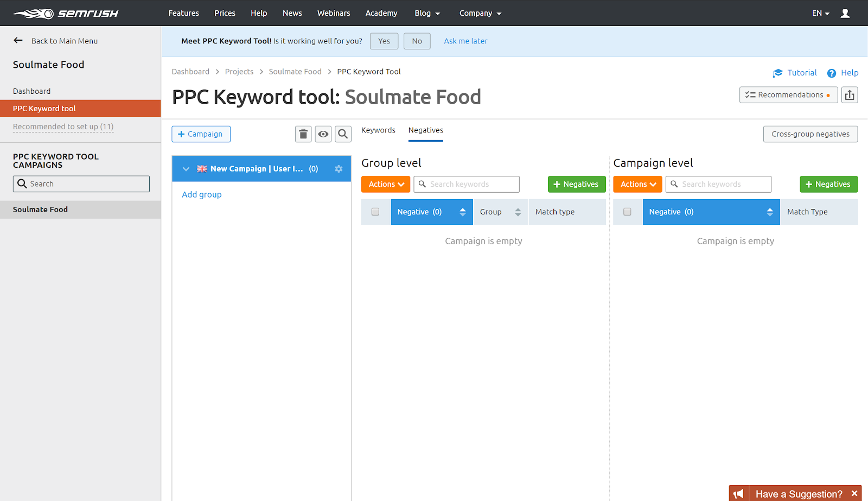
Task: Add Group level Negatives
Action: click(577, 185)
